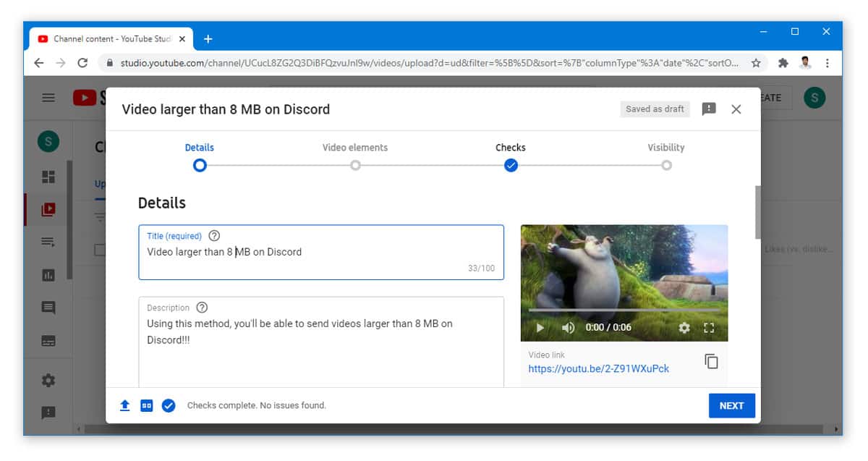
Task: Open the Subtitles sidebar icon
Action: click(48, 341)
